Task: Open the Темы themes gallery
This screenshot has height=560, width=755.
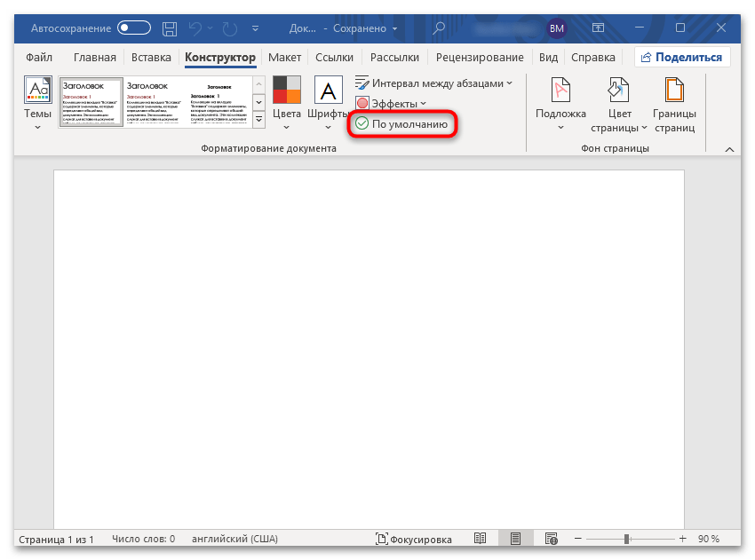Action: click(x=37, y=100)
